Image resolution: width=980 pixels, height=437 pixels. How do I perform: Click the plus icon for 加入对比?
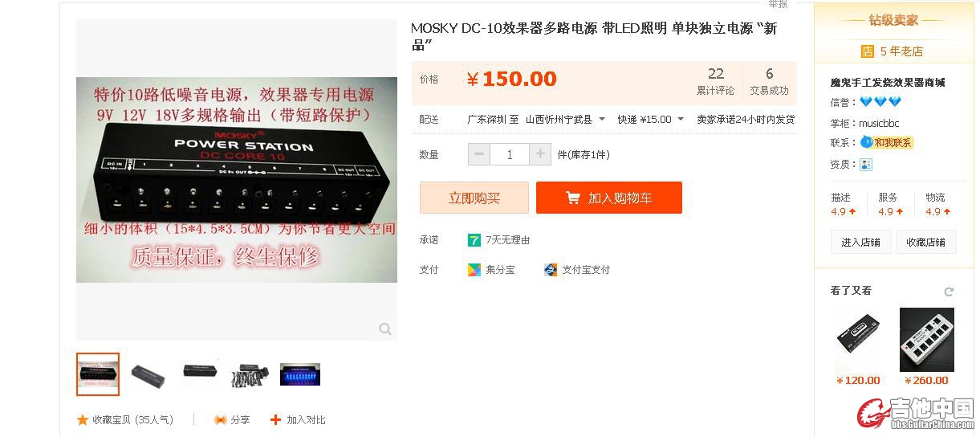(x=276, y=419)
